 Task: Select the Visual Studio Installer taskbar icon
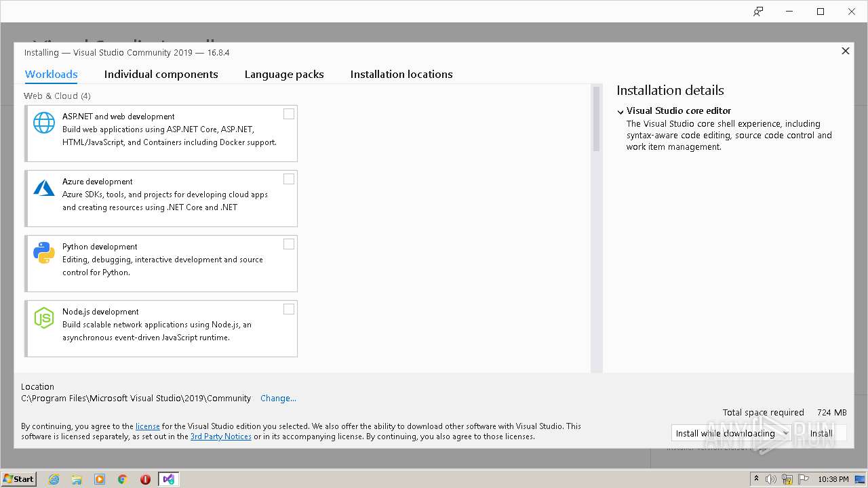169,479
